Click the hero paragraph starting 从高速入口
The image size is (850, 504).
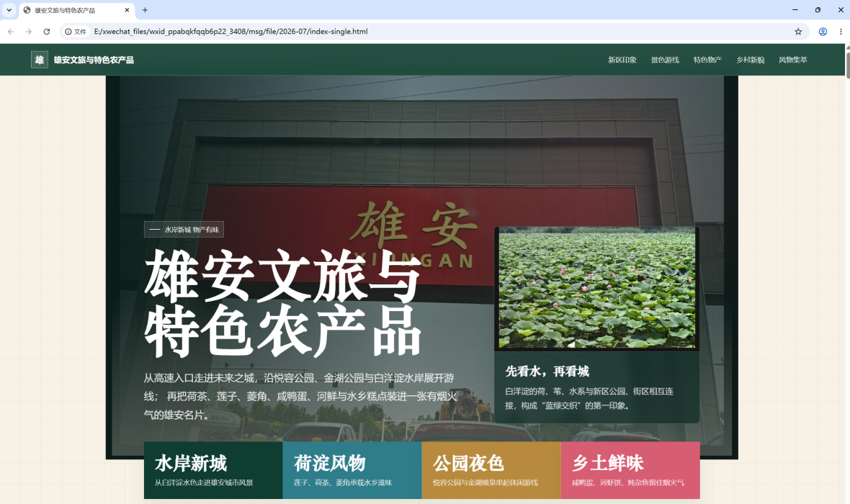point(301,396)
